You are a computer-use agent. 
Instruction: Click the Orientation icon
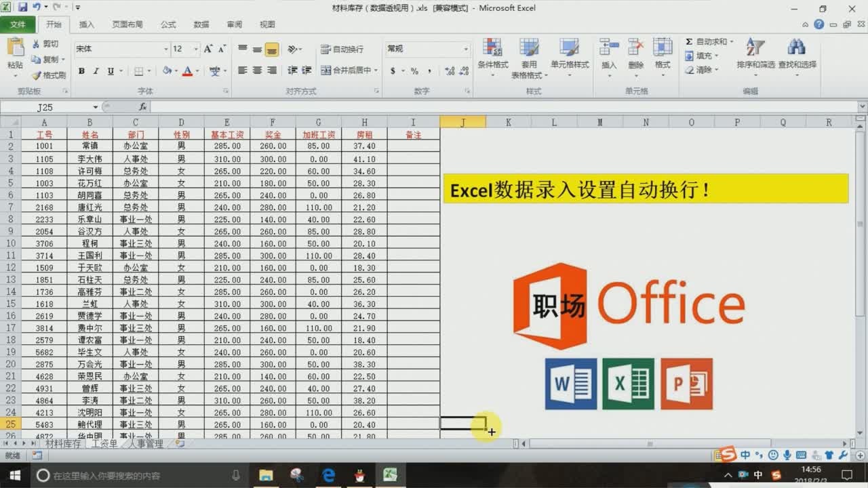292,49
